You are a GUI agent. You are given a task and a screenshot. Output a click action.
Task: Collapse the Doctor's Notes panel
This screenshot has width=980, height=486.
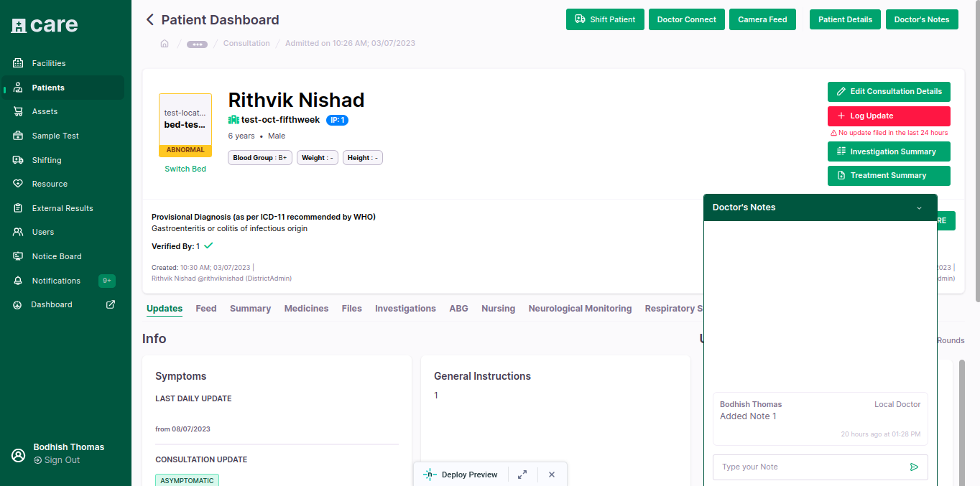click(919, 208)
